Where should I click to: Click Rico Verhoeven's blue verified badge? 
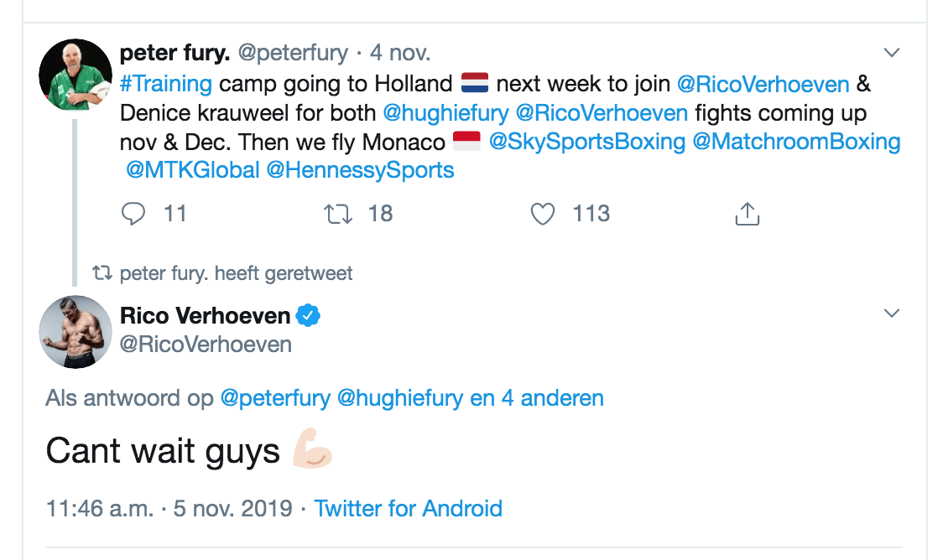310,316
